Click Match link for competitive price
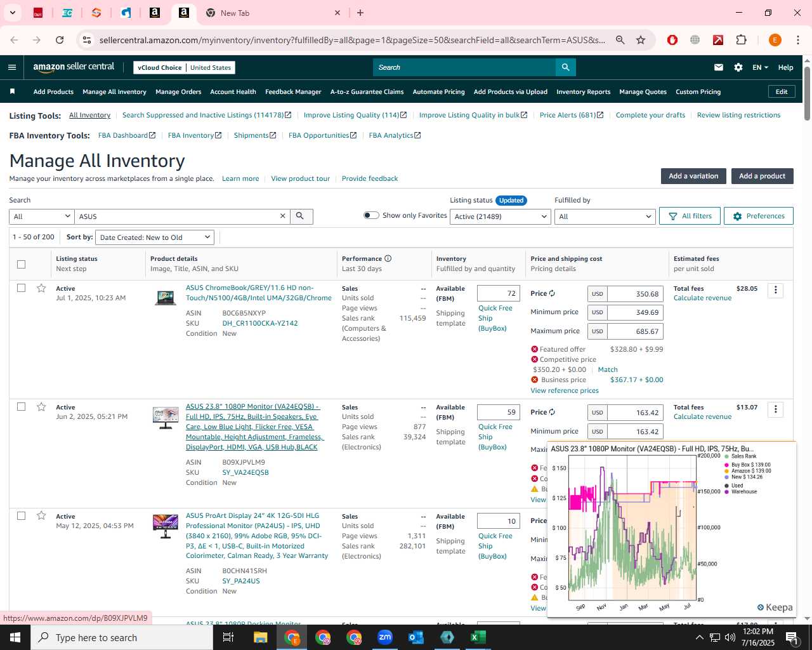Viewport: 812px width, 650px height. tap(608, 369)
